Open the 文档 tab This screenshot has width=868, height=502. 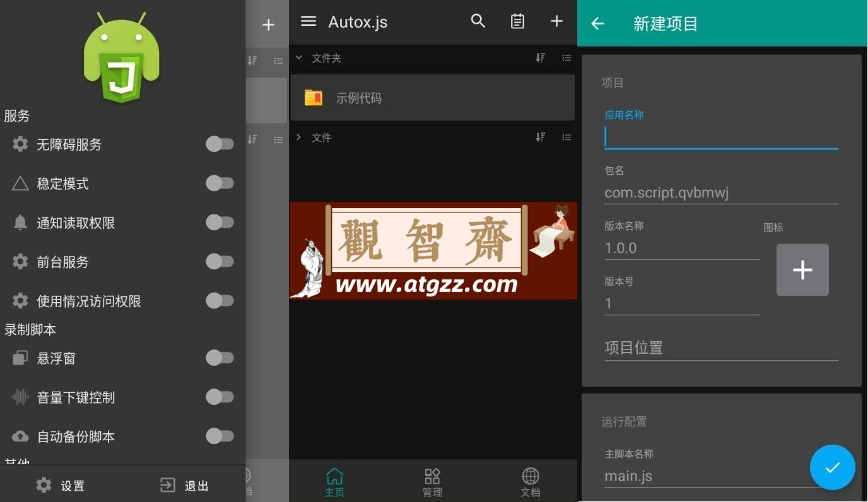(531, 482)
